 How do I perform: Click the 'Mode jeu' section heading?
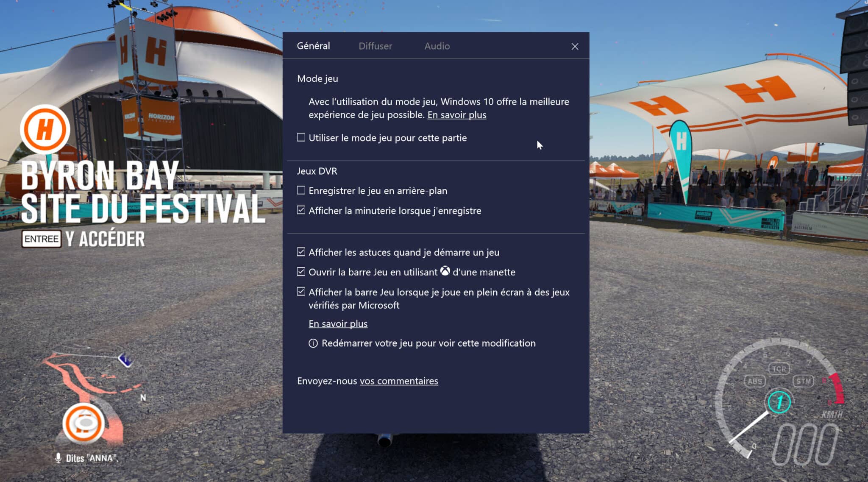317,78
